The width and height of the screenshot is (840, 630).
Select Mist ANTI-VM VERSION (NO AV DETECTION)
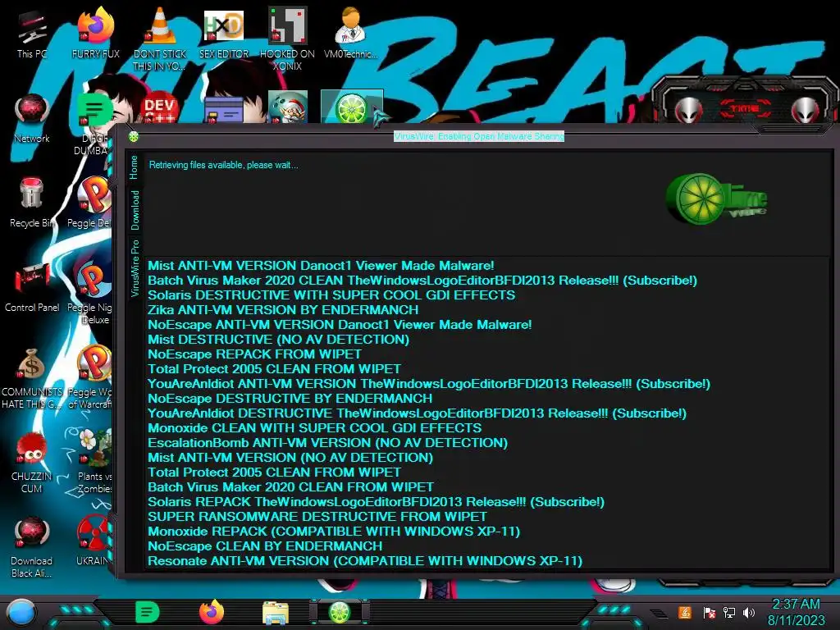coord(290,458)
